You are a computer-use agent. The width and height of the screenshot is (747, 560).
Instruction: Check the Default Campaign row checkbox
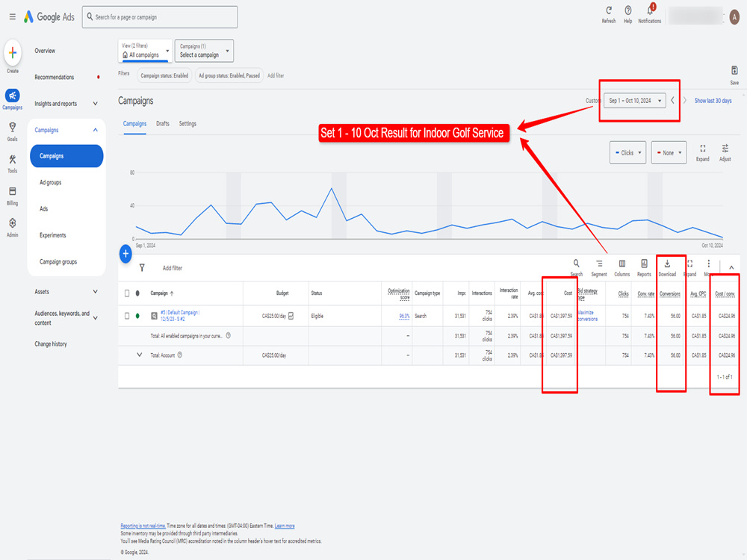[x=127, y=316]
